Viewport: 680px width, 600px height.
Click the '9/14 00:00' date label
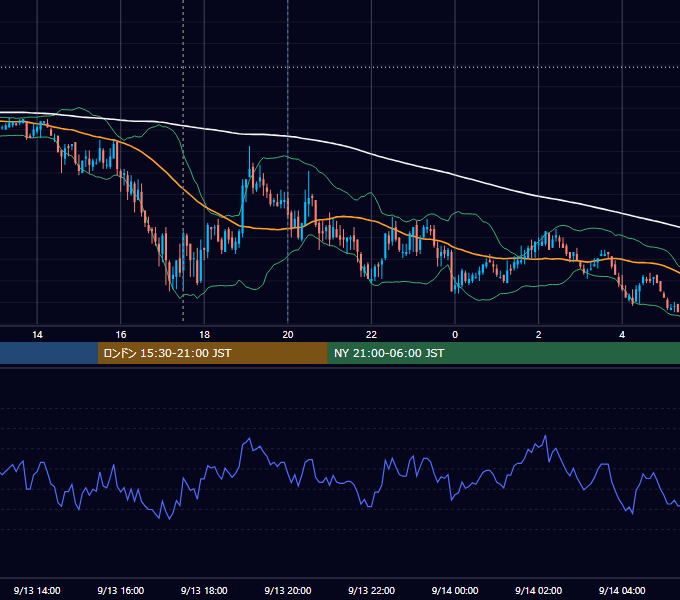click(x=455, y=590)
